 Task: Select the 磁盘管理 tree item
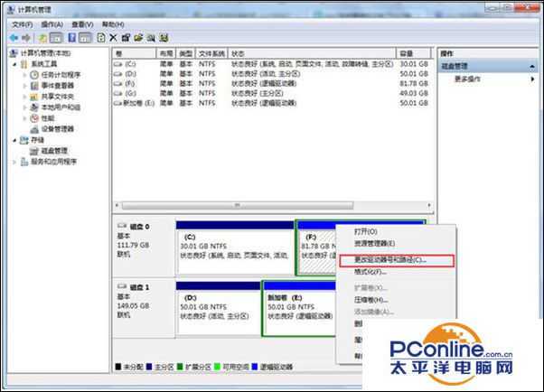53,151
